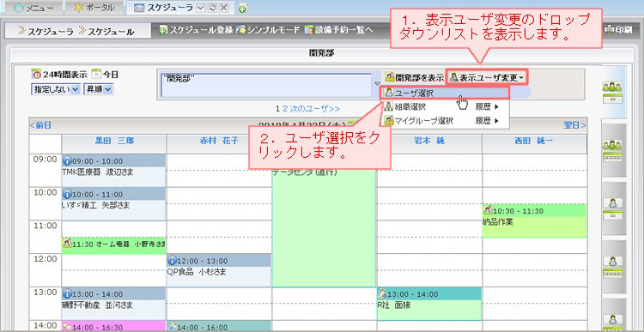The width and height of the screenshot is (644, 332).
Task: Open 岩本 純 column header
Action: [x=429, y=142]
